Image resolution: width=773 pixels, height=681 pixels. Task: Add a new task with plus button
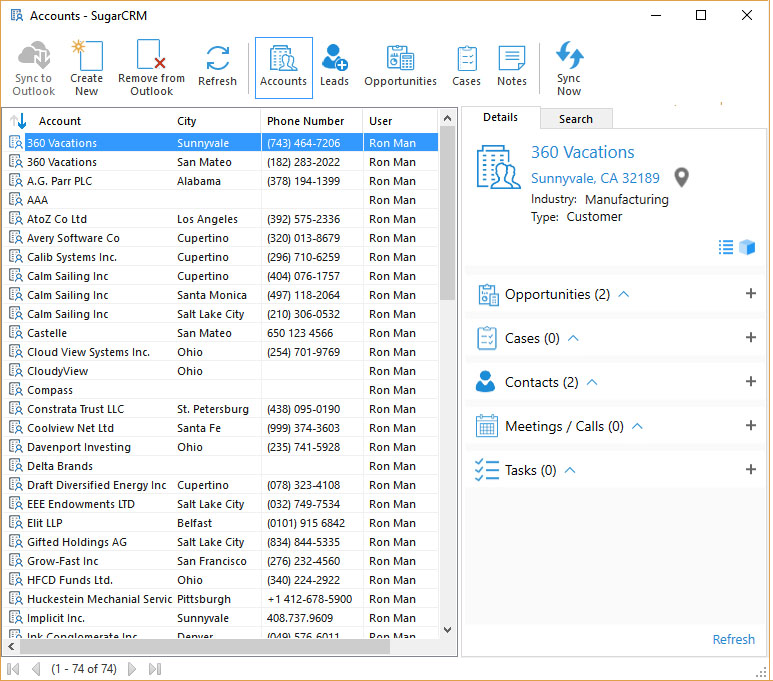point(751,470)
